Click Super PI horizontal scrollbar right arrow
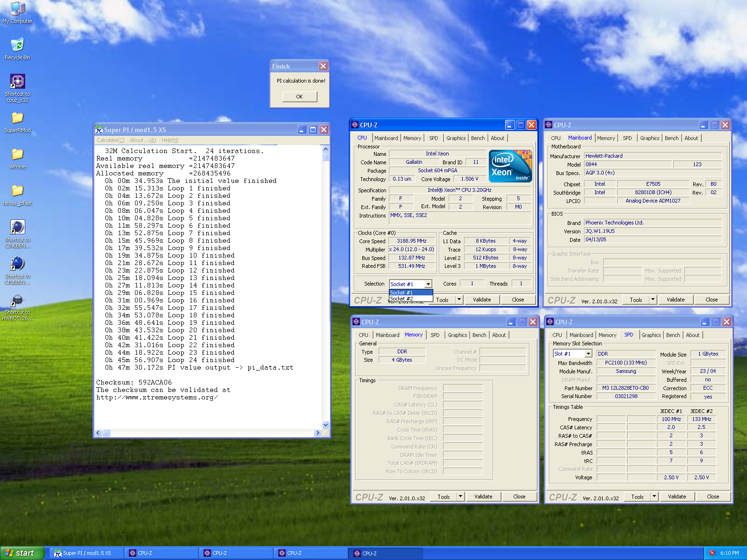747x560 pixels. [318, 433]
